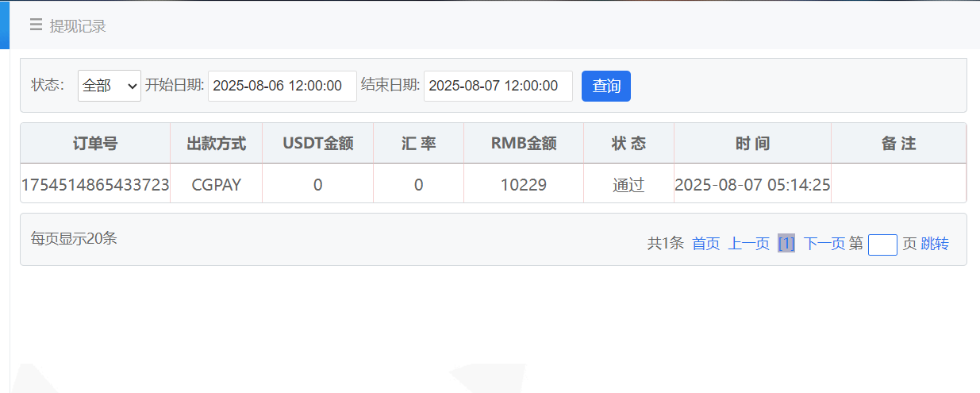Click 下一页 next page link

[824, 244]
